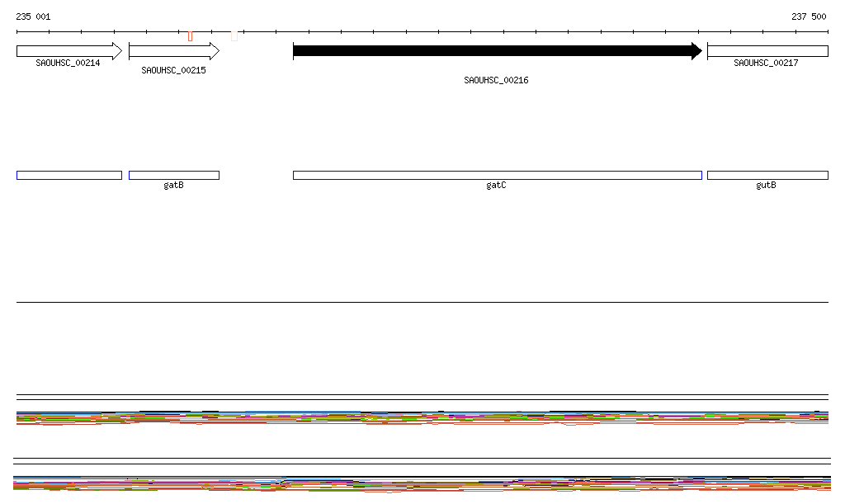Select the unlabeled blue box under SAOUHSC_00214
The width and height of the screenshot is (845, 504).
[x=69, y=175]
